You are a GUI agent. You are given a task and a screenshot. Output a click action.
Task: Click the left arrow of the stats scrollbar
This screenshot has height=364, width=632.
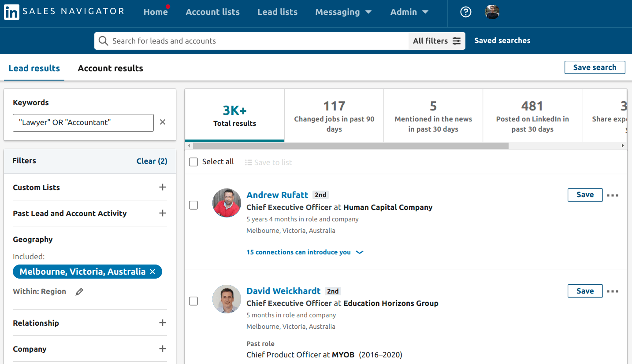click(x=189, y=146)
